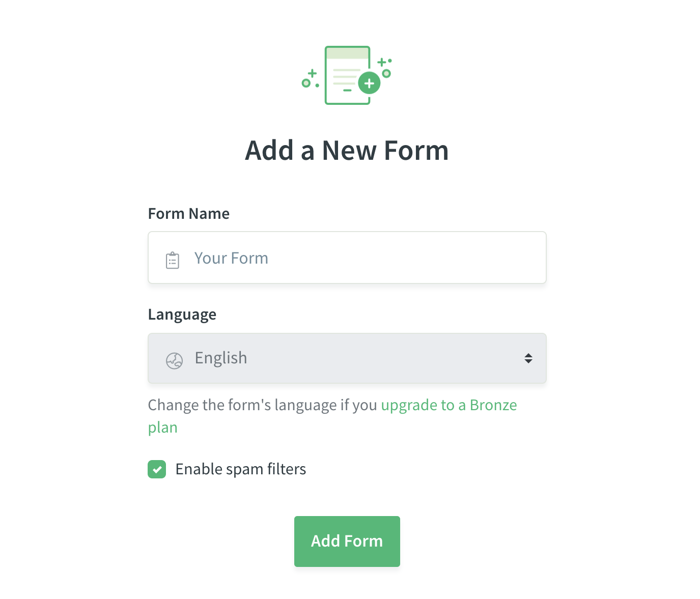Follow the upgrade to a Bronze link
The image size is (700, 599).
pyautogui.click(x=449, y=405)
